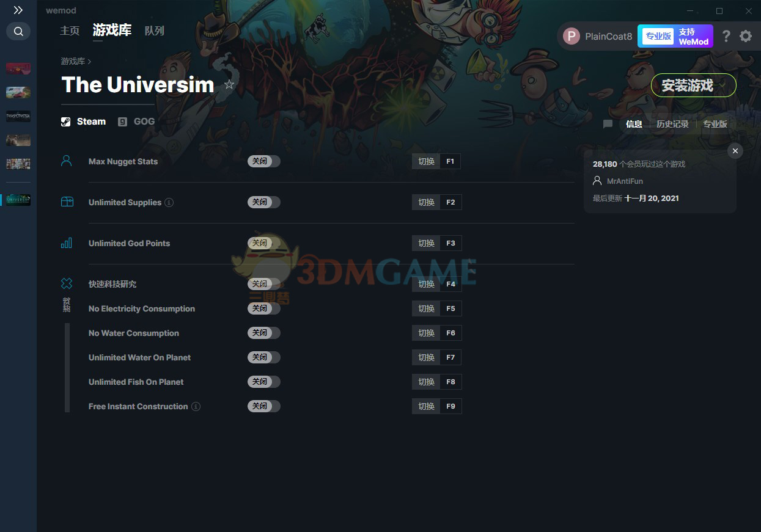Viewport: 761px width, 532px height.
Task: Click the 专业版 upgrade button
Action: tap(658, 36)
